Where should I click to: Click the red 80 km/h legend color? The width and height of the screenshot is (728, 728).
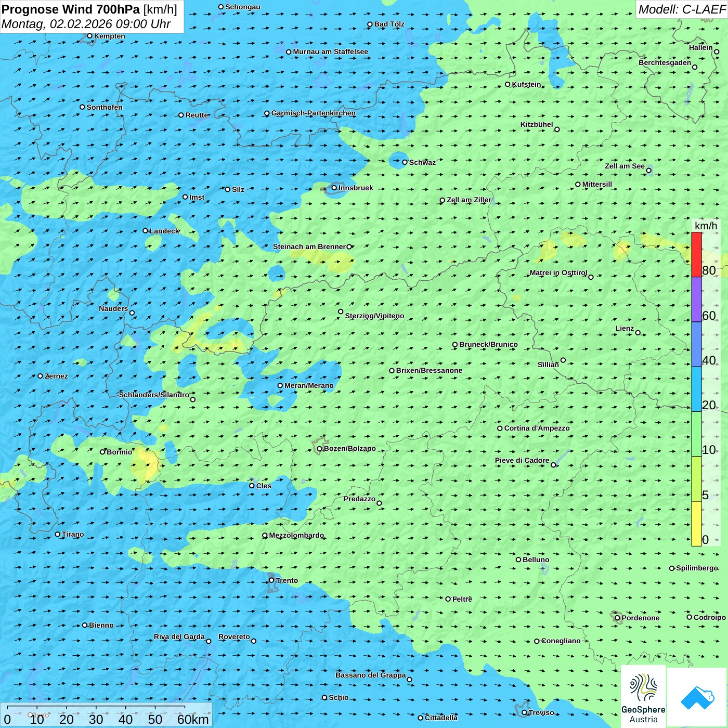696,254
